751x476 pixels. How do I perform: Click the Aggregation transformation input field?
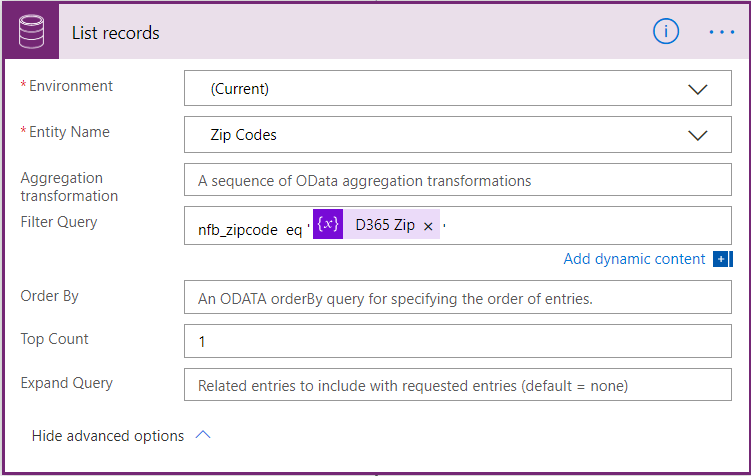(x=457, y=181)
